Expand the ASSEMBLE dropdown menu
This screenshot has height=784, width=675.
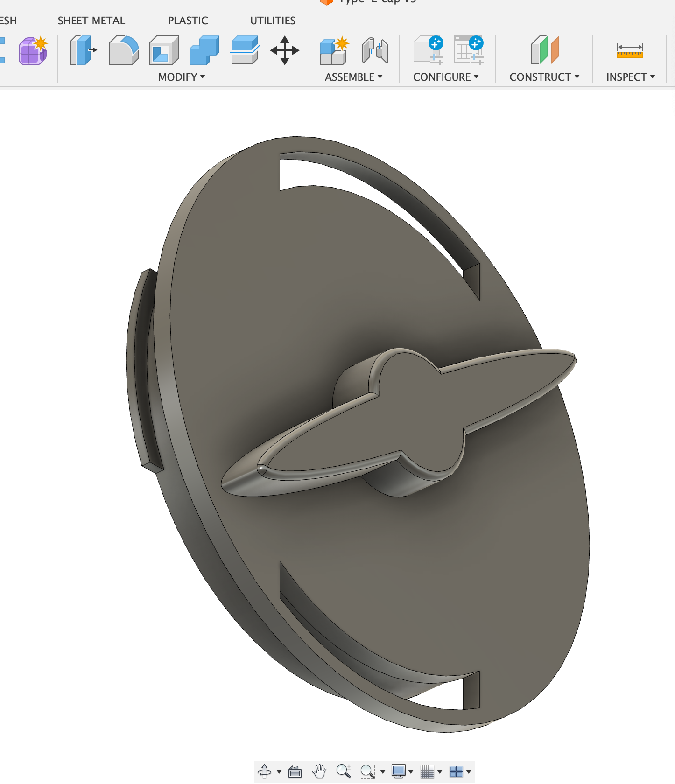[x=353, y=77]
